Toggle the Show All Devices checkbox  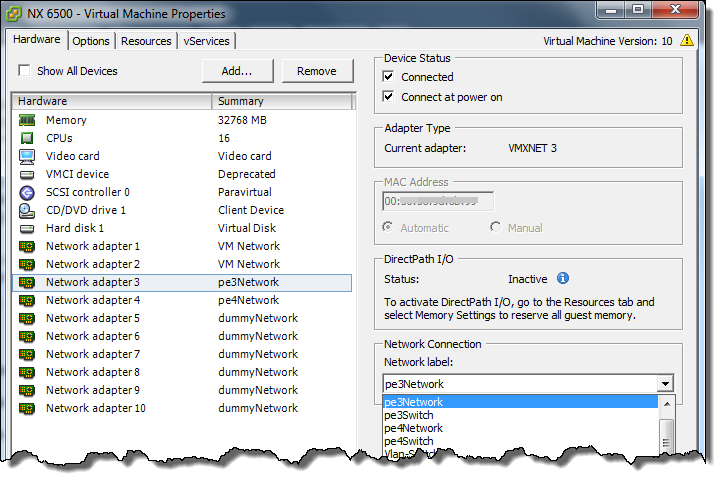coord(24,70)
